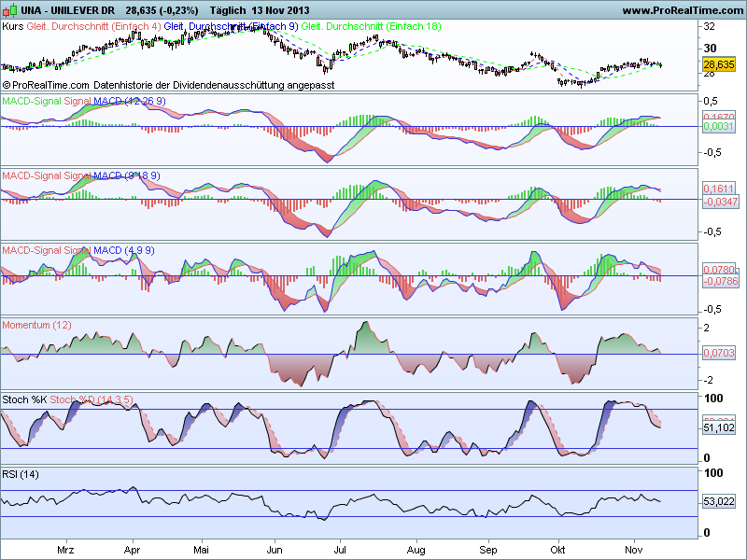747x560 pixels.
Task: Click the Momentum 0,0703 value tag
Action: 718,353
